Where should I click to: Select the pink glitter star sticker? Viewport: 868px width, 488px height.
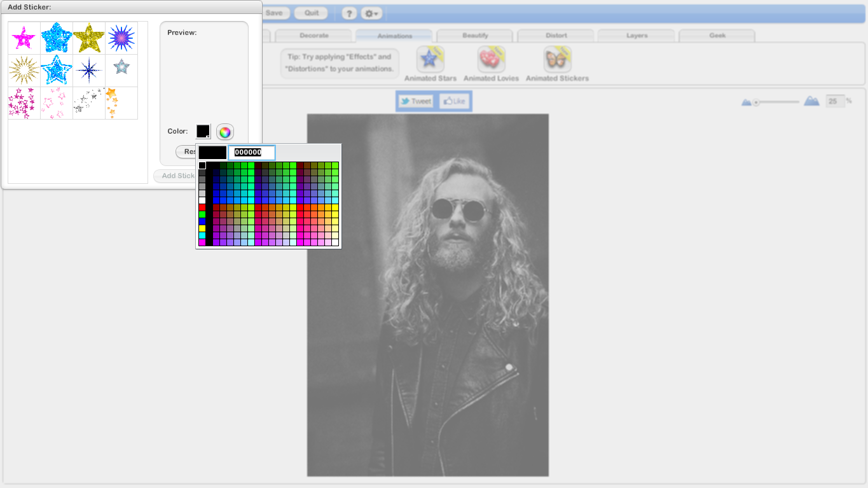click(24, 37)
